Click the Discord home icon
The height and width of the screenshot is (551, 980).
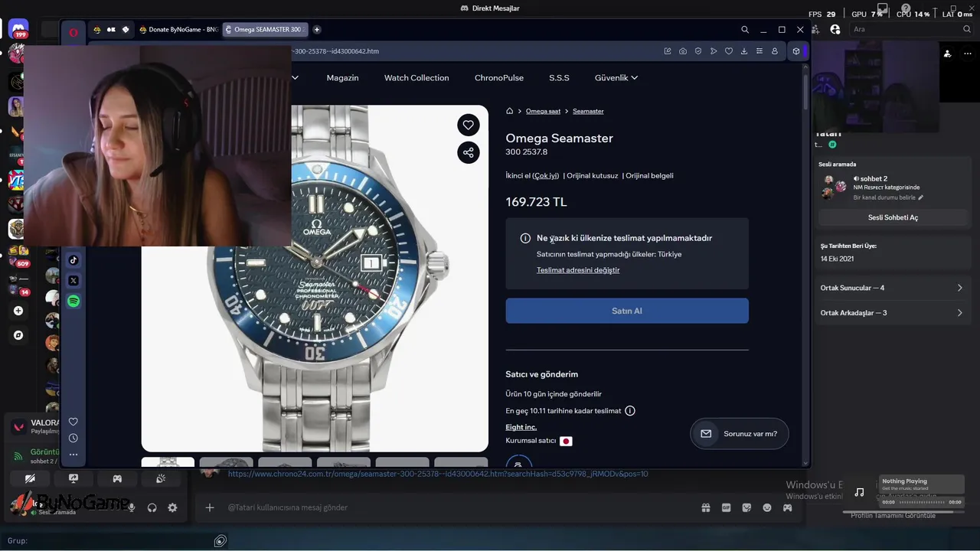tap(18, 31)
